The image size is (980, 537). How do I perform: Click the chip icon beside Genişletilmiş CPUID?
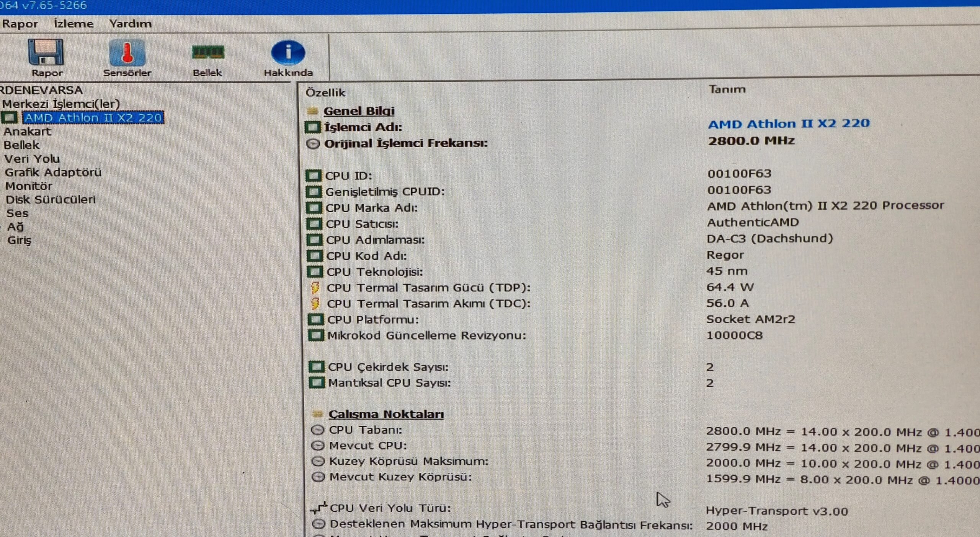pyautogui.click(x=314, y=192)
